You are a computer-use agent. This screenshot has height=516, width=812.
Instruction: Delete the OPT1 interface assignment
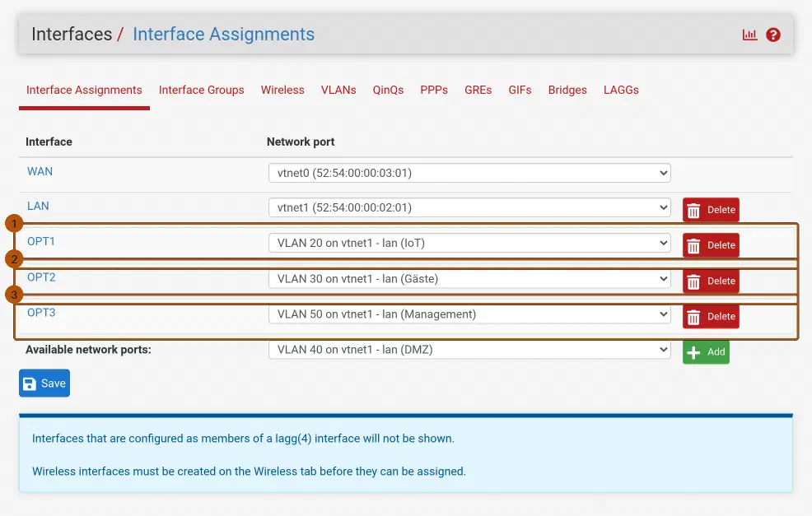click(711, 245)
